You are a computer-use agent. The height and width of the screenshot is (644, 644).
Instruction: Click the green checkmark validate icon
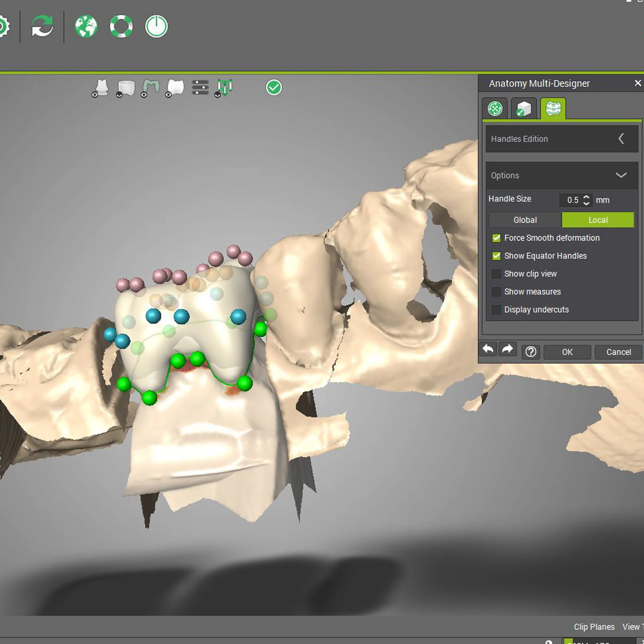274,88
